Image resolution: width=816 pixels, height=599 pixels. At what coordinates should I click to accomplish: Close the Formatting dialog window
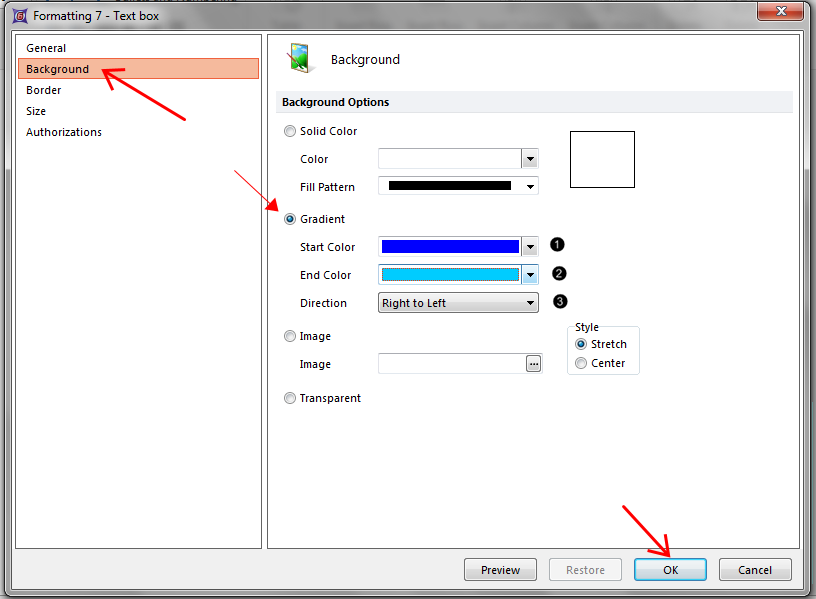(x=785, y=12)
